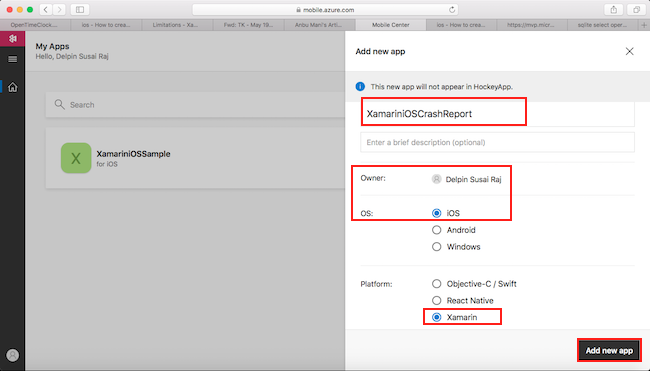Click the Mobile Center logo icon
The width and height of the screenshot is (650, 371).
tap(12, 39)
